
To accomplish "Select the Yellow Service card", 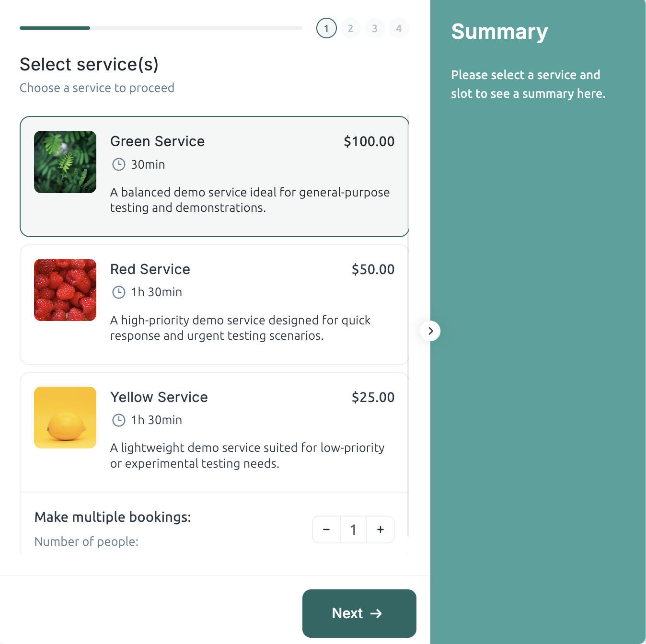I will (214, 431).
